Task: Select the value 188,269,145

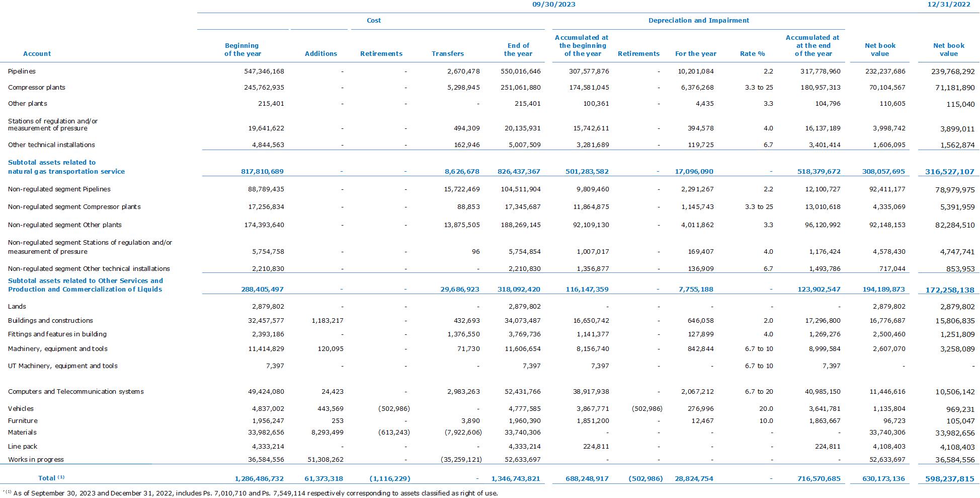Action: click(521, 225)
